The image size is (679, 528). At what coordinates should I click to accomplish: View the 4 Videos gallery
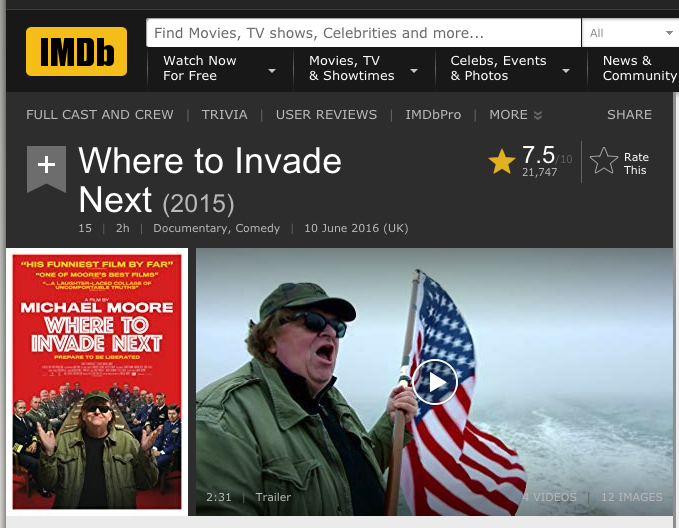pos(549,497)
